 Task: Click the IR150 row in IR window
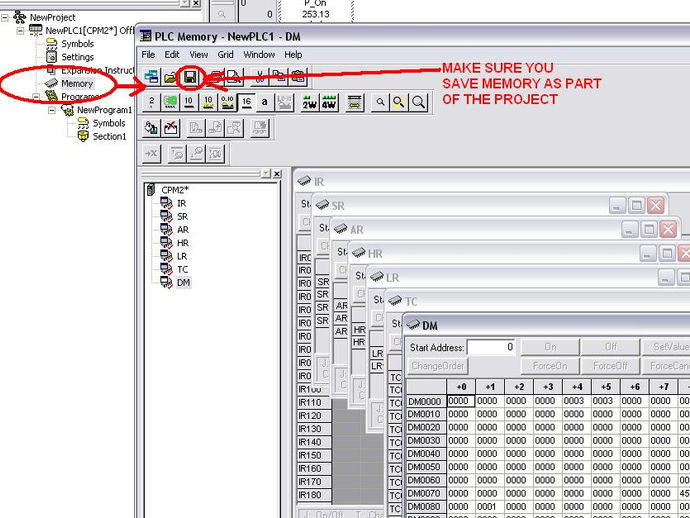[x=313, y=456]
